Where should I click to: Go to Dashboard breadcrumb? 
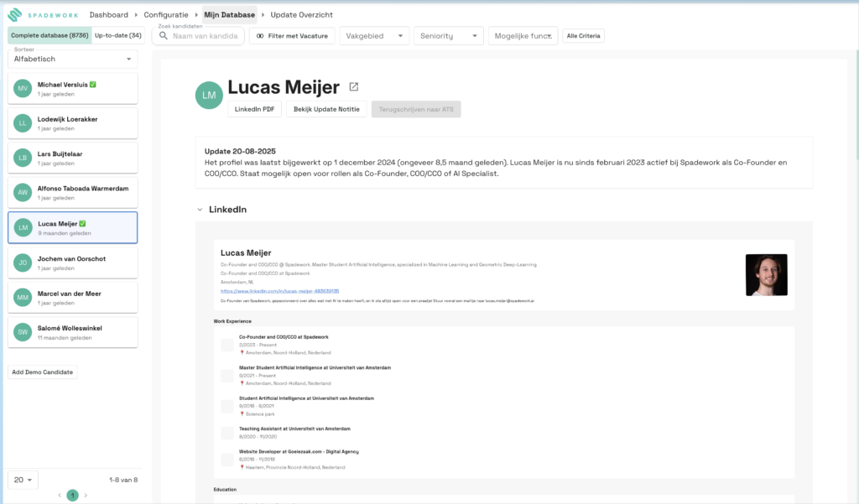click(x=108, y=15)
